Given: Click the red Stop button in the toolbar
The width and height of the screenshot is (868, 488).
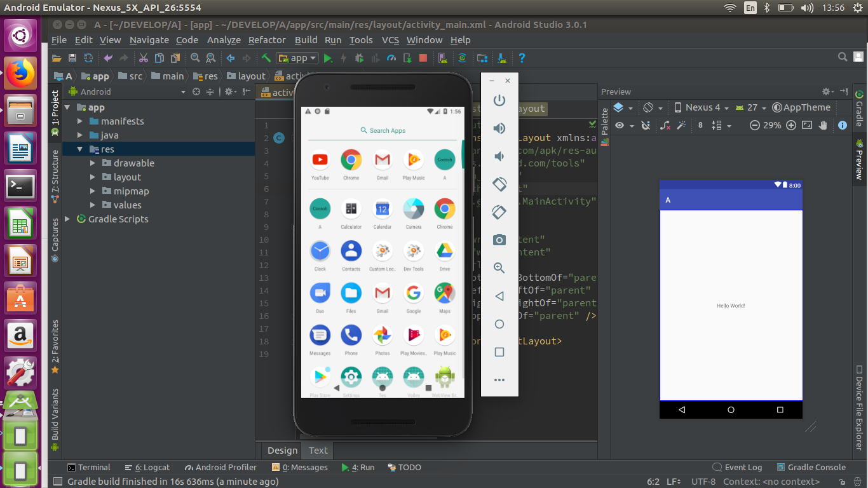Looking at the screenshot, I should point(423,58).
